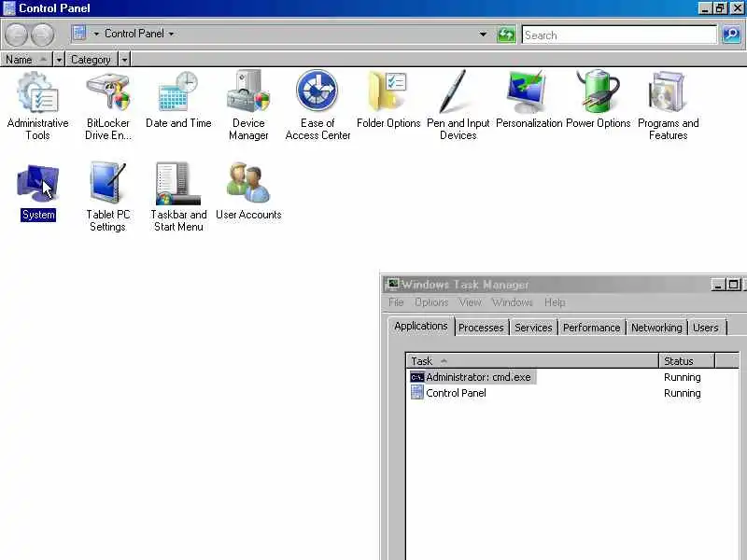This screenshot has width=747, height=560.
Task: Open Date and Time applet
Action: click(178, 92)
